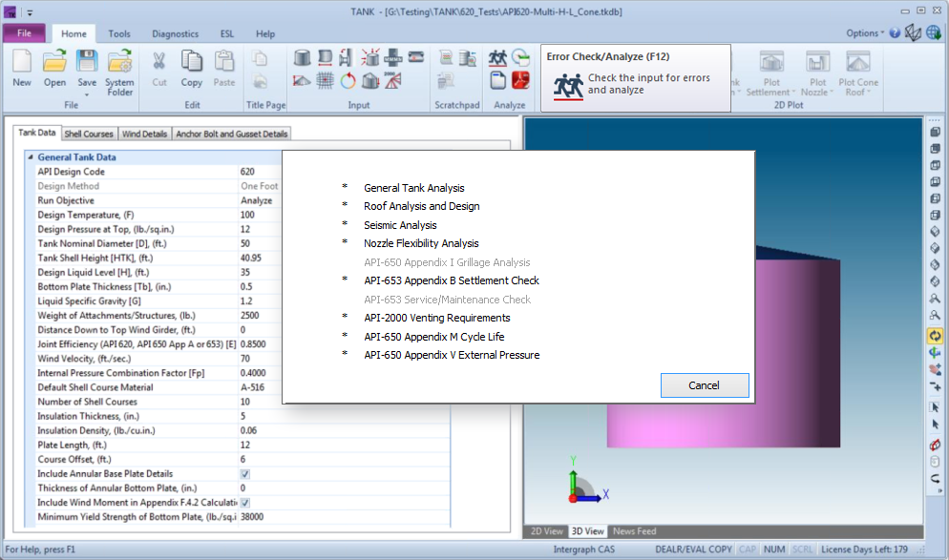Click the wind/external loads tank icon with red arrows
This screenshot has width=949, height=560.
click(x=370, y=57)
